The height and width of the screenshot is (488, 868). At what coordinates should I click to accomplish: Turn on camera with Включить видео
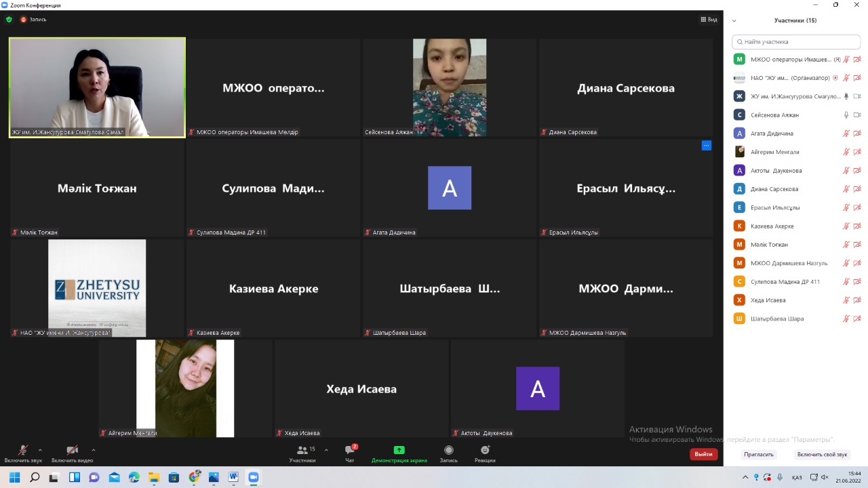point(72,451)
